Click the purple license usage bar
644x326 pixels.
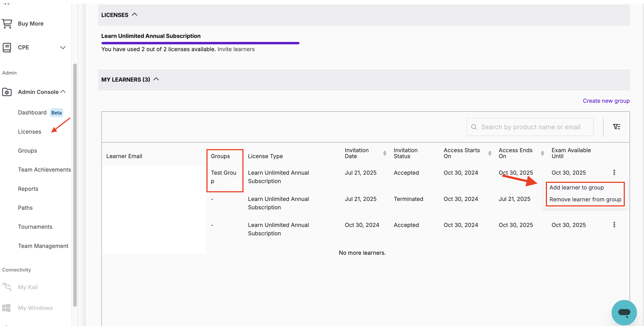click(x=200, y=43)
